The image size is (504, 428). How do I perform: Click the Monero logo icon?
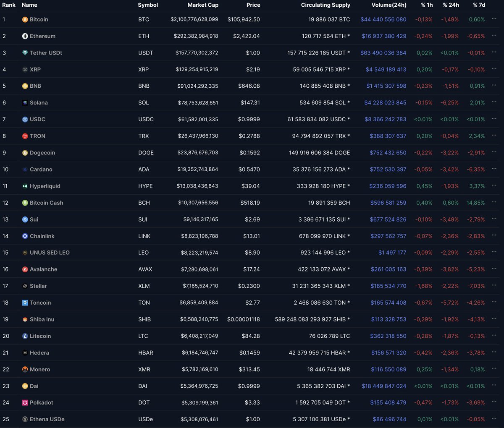(25, 369)
